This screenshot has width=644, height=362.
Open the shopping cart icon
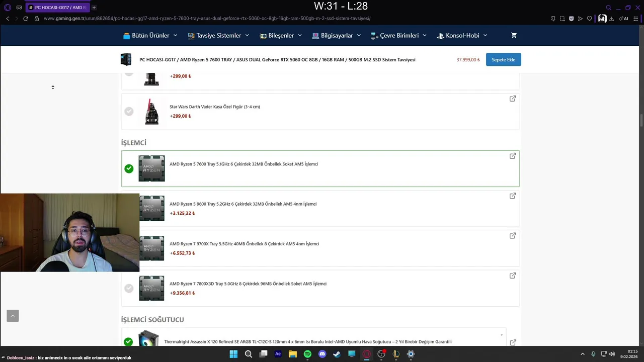tap(514, 35)
